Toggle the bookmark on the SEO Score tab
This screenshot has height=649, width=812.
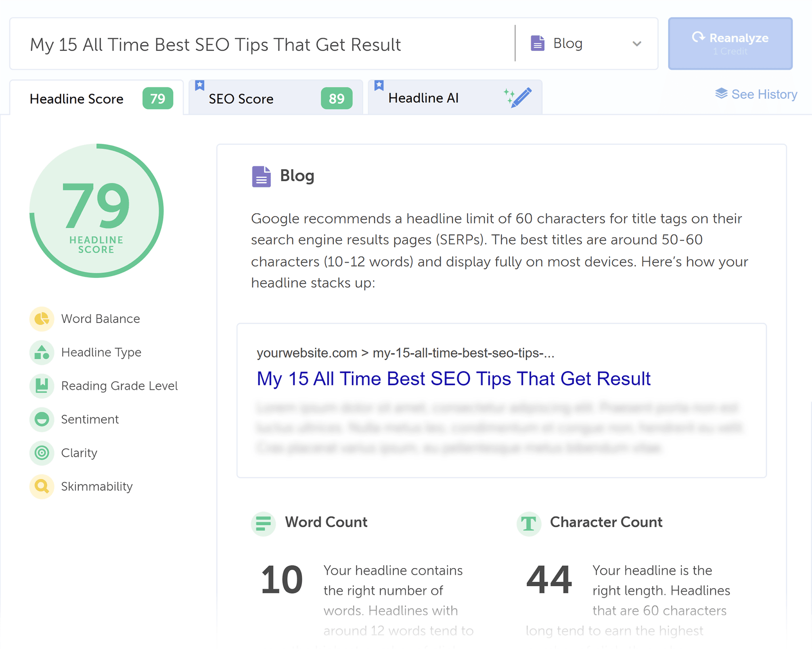[x=200, y=85]
